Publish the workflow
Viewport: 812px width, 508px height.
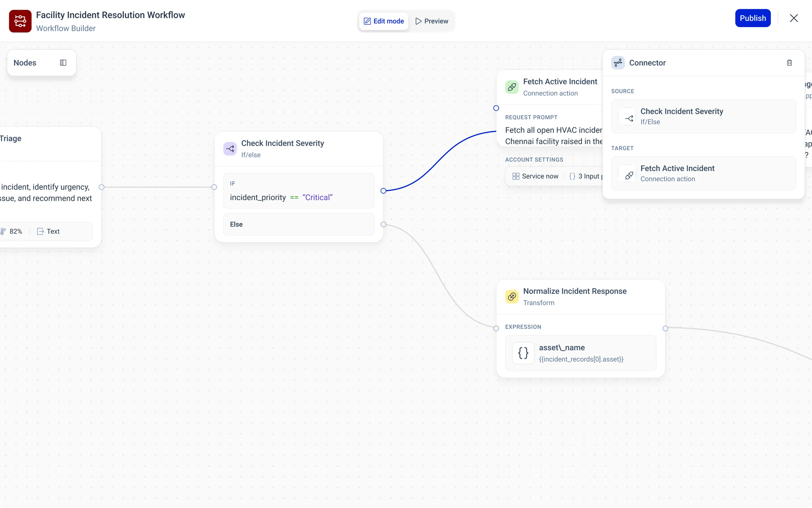[x=753, y=18]
